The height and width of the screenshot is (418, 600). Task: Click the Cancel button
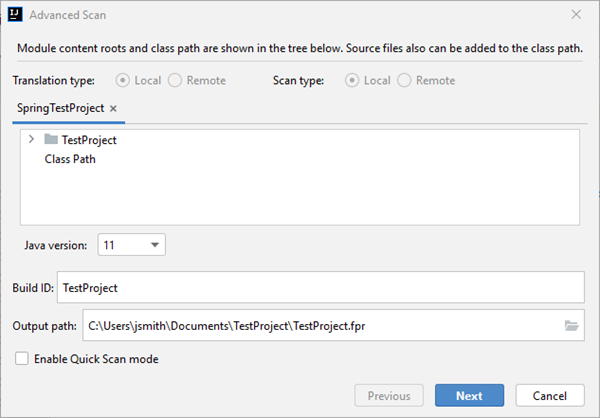550,396
